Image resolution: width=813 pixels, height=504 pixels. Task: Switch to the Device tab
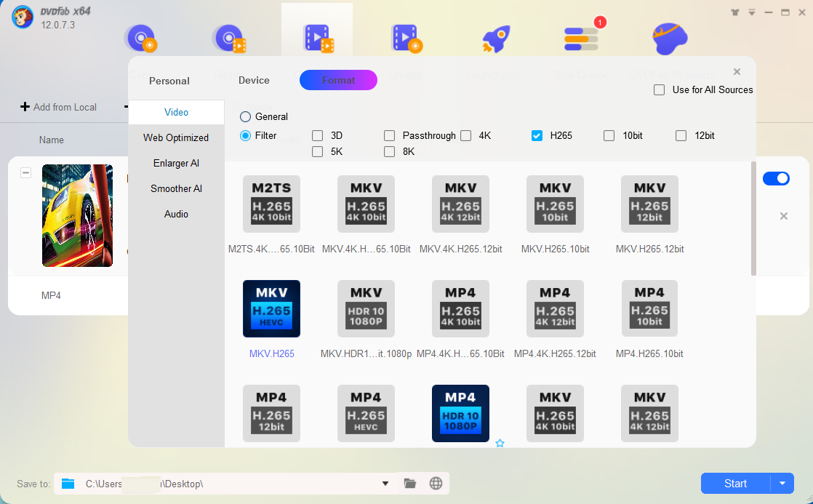coord(254,81)
